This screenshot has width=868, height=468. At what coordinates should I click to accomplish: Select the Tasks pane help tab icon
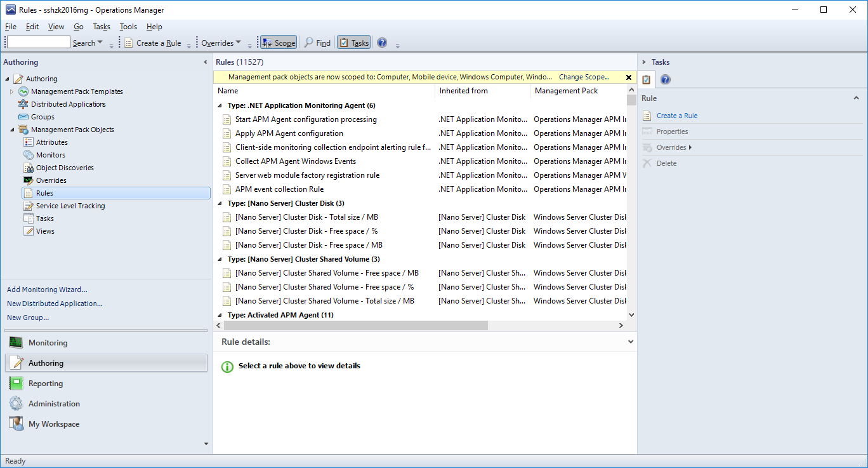click(665, 79)
